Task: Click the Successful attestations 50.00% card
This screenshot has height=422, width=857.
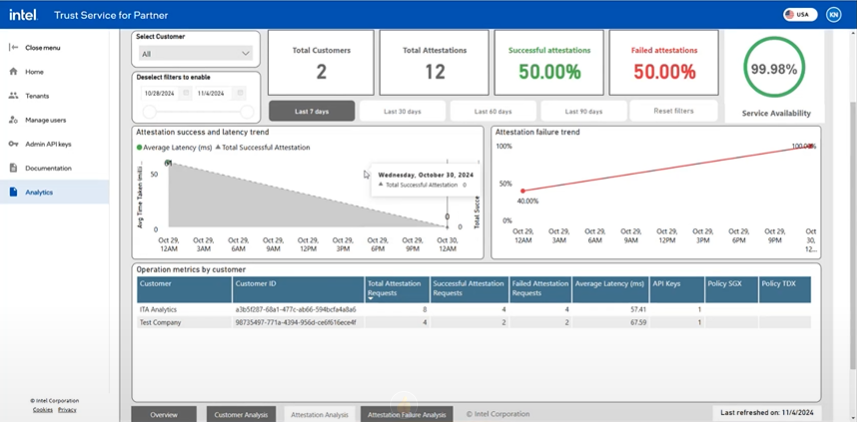Action: tap(549, 62)
